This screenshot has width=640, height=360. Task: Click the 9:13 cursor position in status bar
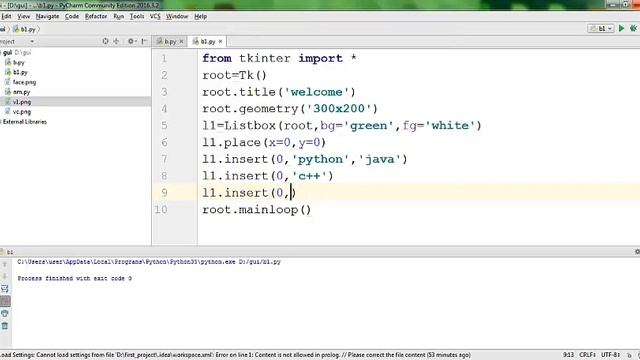(x=569, y=355)
